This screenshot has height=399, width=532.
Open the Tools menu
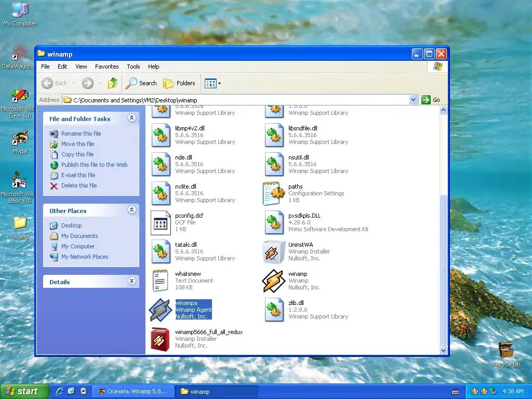[134, 66]
